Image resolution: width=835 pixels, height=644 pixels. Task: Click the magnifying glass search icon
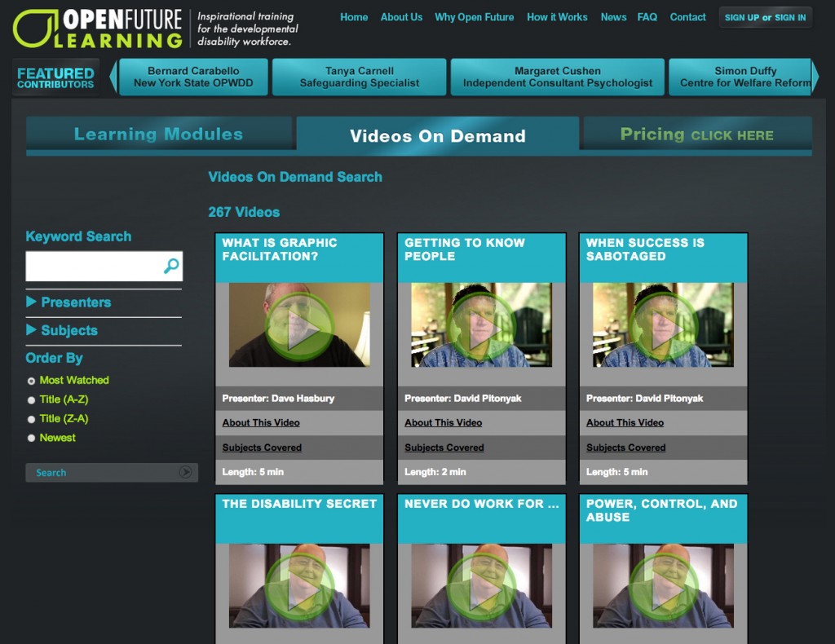point(171,266)
